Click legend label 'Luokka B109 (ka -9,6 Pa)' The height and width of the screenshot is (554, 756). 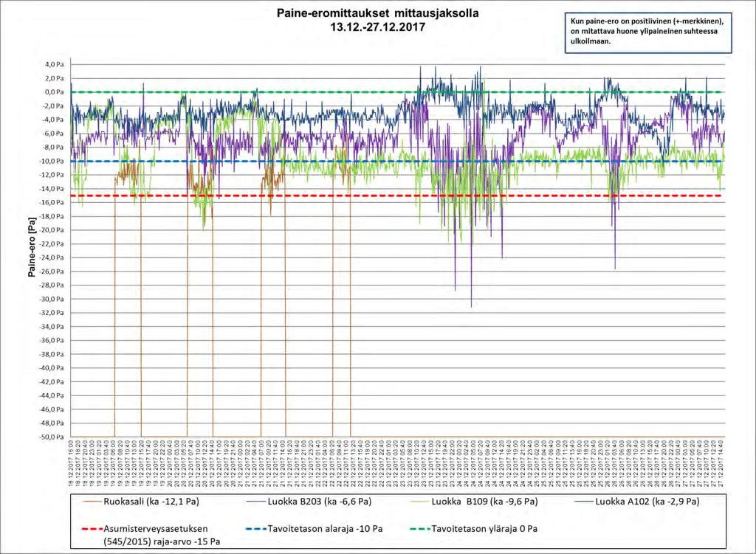[484, 502]
